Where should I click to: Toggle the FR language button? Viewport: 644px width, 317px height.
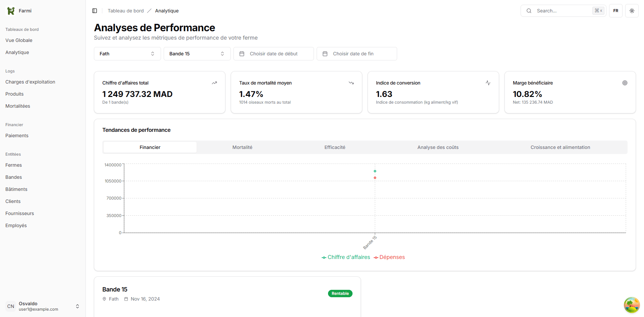(x=615, y=11)
